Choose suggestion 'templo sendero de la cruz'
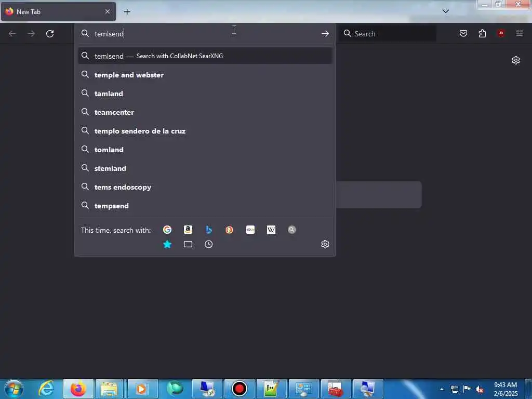The width and height of the screenshot is (532, 399). click(x=205, y=131)
